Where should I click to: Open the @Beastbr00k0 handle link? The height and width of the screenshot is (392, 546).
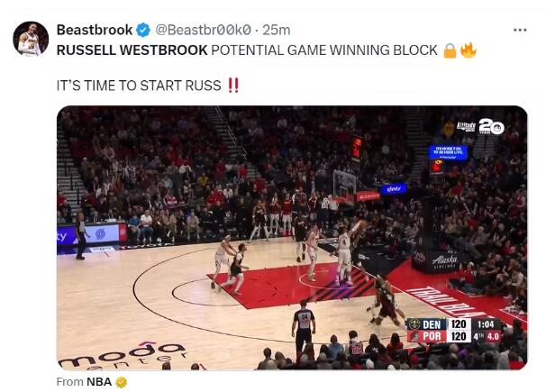click(203, 30)
